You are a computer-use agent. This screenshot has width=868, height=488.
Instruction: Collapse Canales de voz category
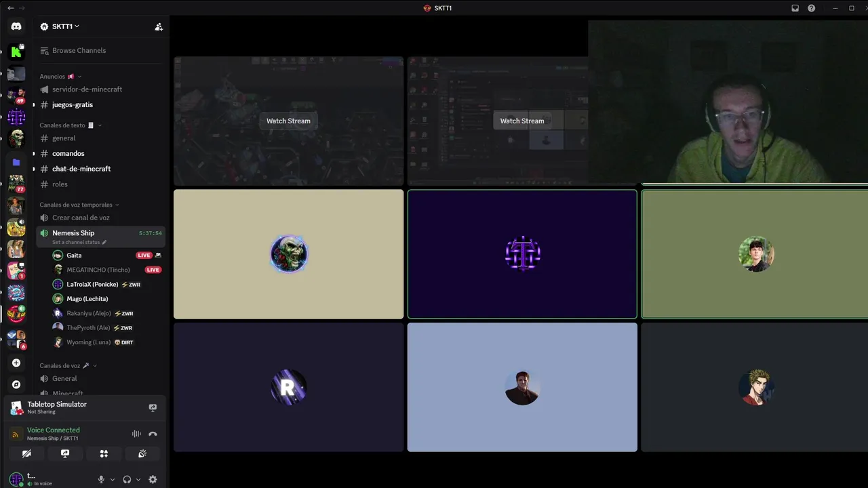point(68,365)
